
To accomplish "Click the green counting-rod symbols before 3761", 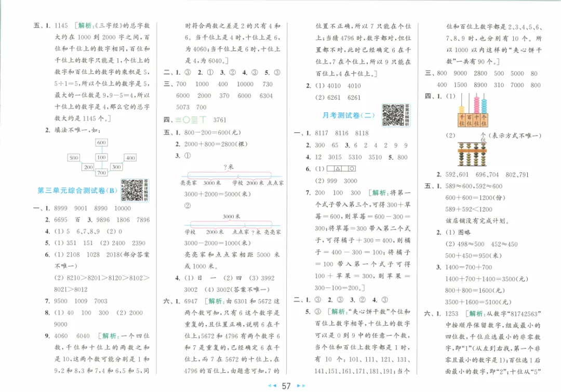I will [191, 120].
